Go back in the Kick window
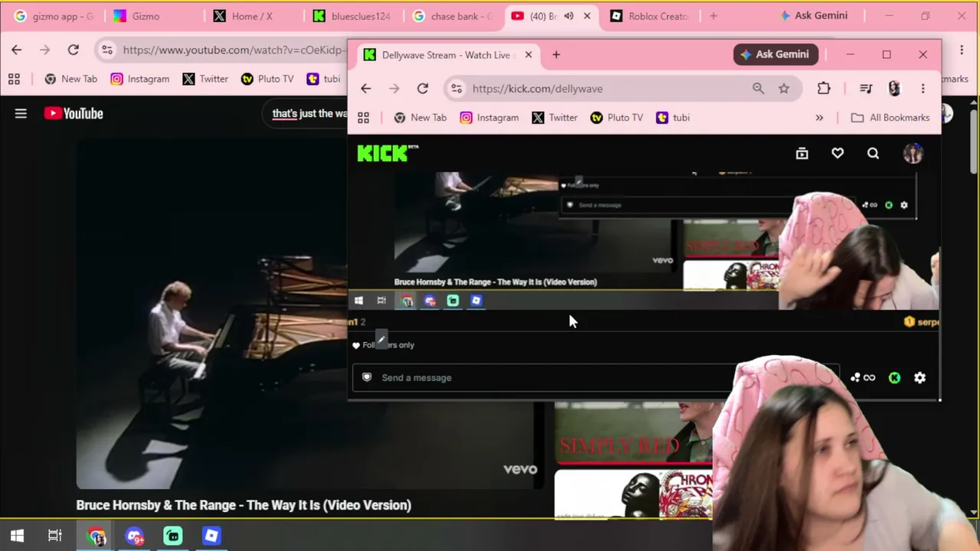Viewport: 980px width, 551px height. coord(366,89)
